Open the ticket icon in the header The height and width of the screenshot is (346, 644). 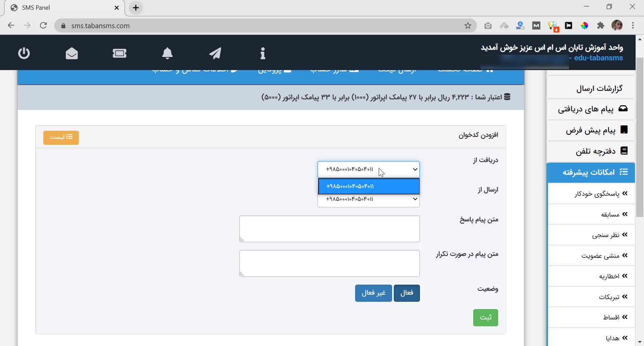tap(119, 53)
